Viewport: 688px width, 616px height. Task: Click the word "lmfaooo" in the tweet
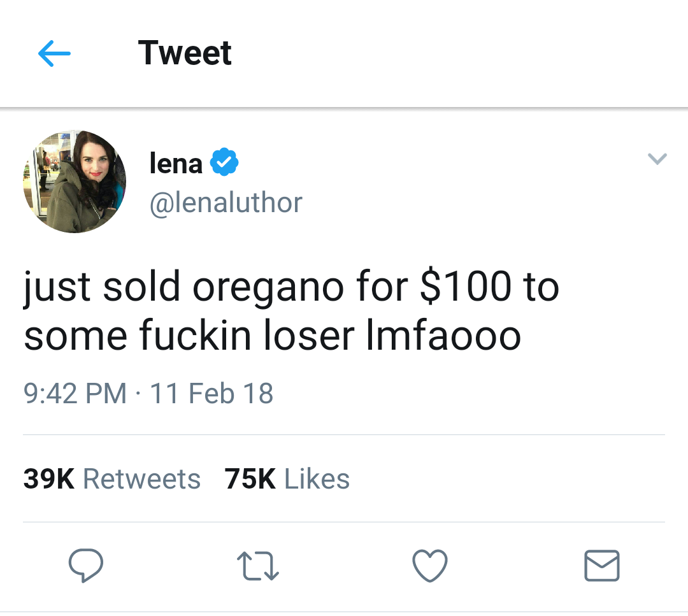click(x=443, y=336)
